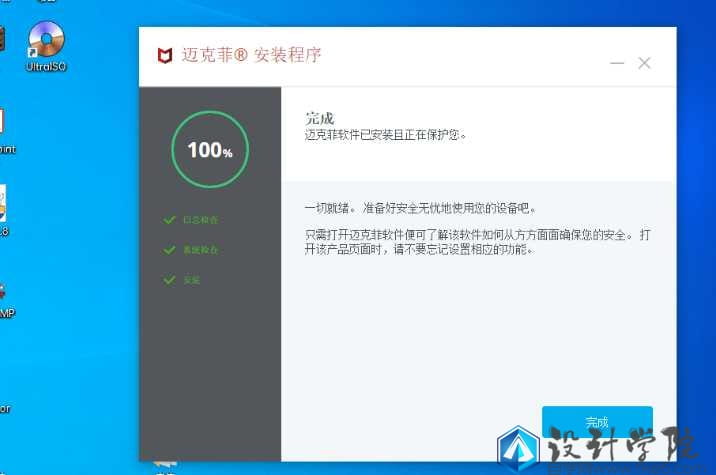Click the 迈克菲® 安装程序 title text

(252, 55)
